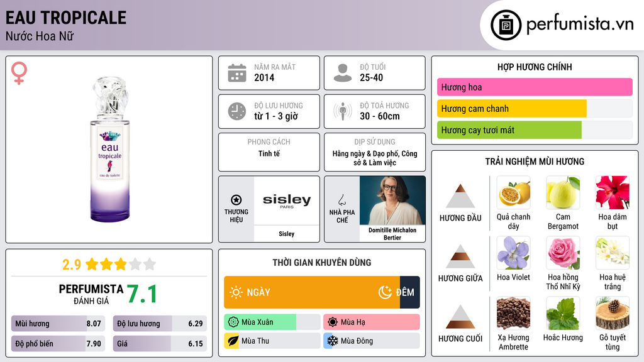Click the Hoa hồng Thổ Nhĩ Kỳ rose image
The image size is (644, 362).
click(563, 253)
